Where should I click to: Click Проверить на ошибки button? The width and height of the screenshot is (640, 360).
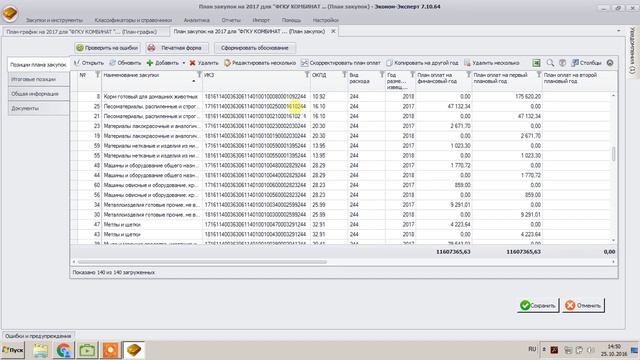coord(107,48)
